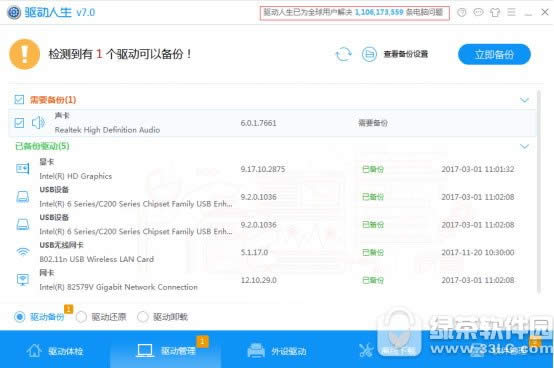Select the 驱动备份 radio button
Image resolution: width=554 pixels, height=368 pixels.
coord(19,317)
